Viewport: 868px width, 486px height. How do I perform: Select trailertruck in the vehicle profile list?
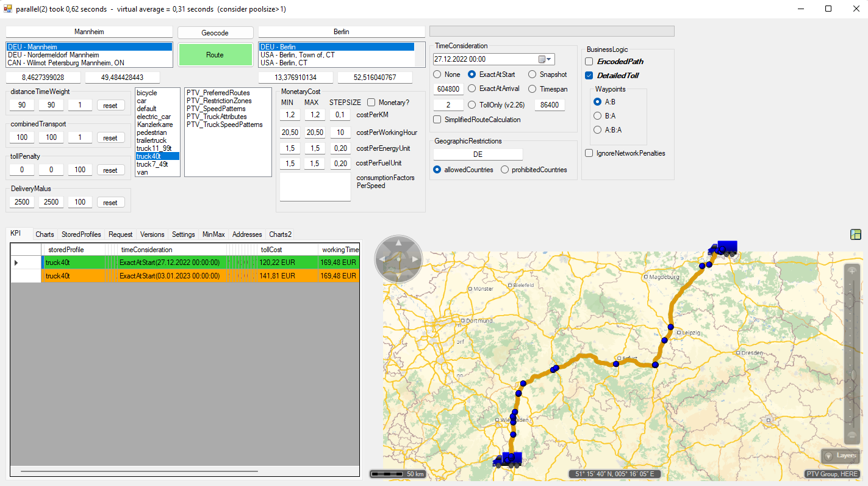coord(152,140)
